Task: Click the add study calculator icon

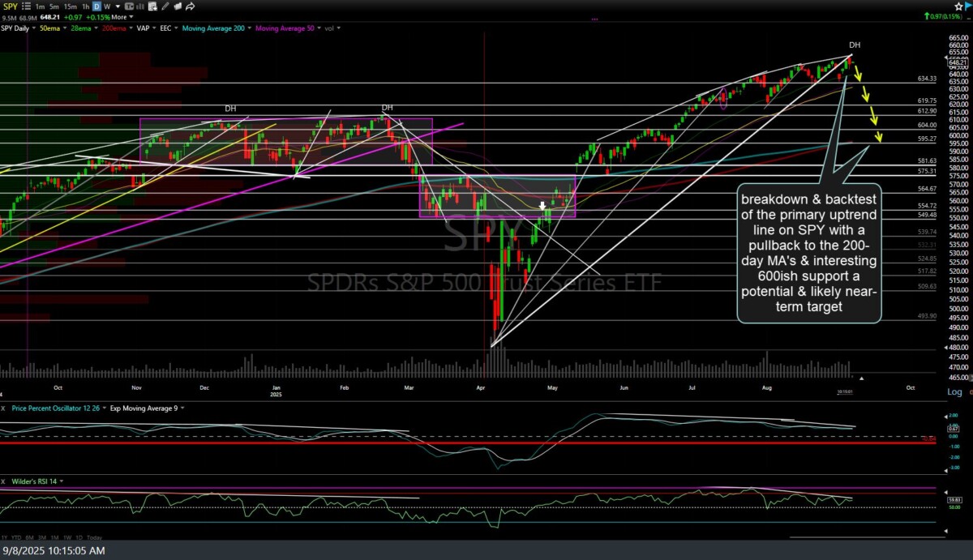Action: point(152,6)
